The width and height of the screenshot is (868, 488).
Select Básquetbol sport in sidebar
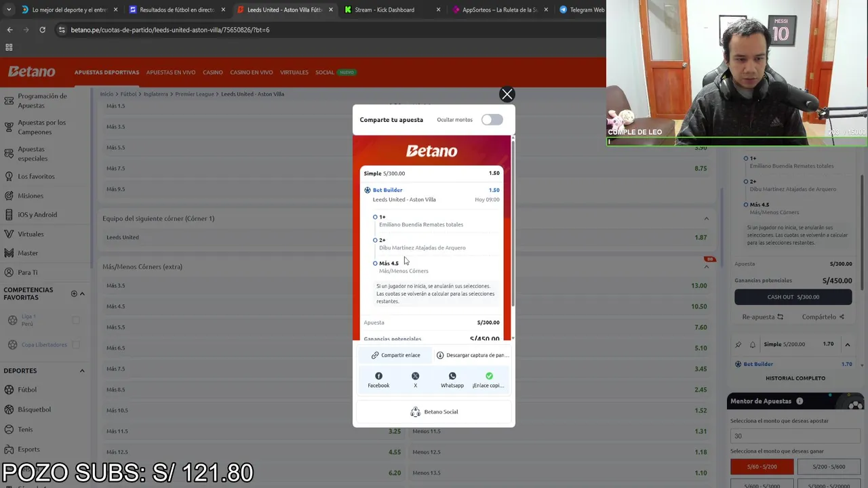pos(34,409)
